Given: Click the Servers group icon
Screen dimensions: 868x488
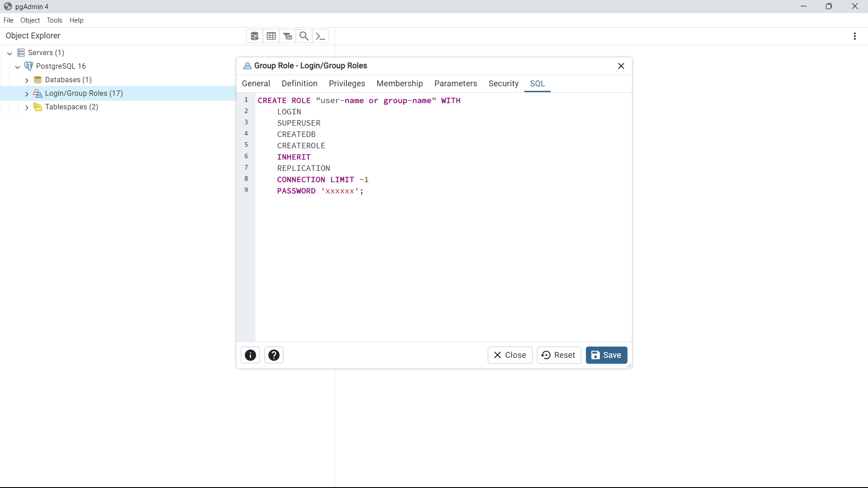Looking at the screenshot, I should point(21,53).
